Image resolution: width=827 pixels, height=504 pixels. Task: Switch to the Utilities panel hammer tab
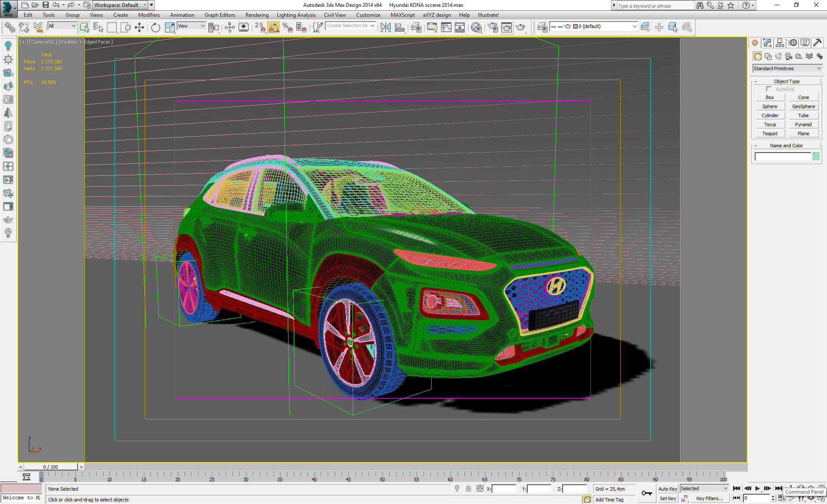click(x=817, y=43)
